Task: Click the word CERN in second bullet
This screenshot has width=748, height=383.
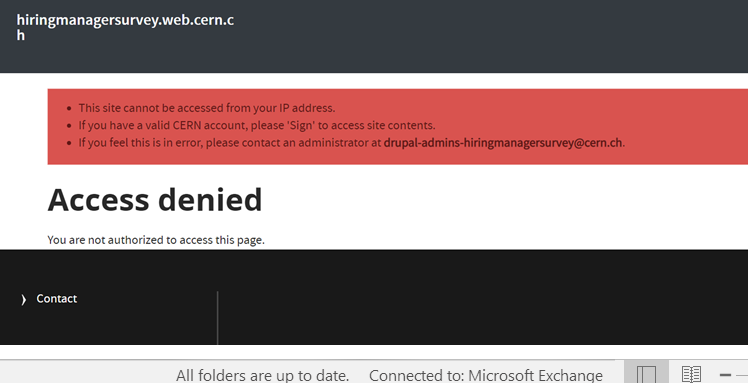Action: click(x=187, y=125)
